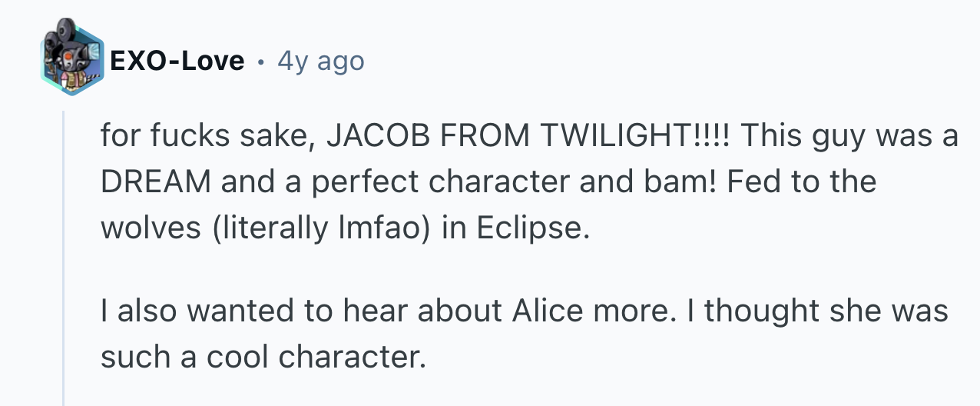Open EXO-Love's avatar icon
Image resolution: width=980 pixels, height=406 pixels.
coord(71,59)
